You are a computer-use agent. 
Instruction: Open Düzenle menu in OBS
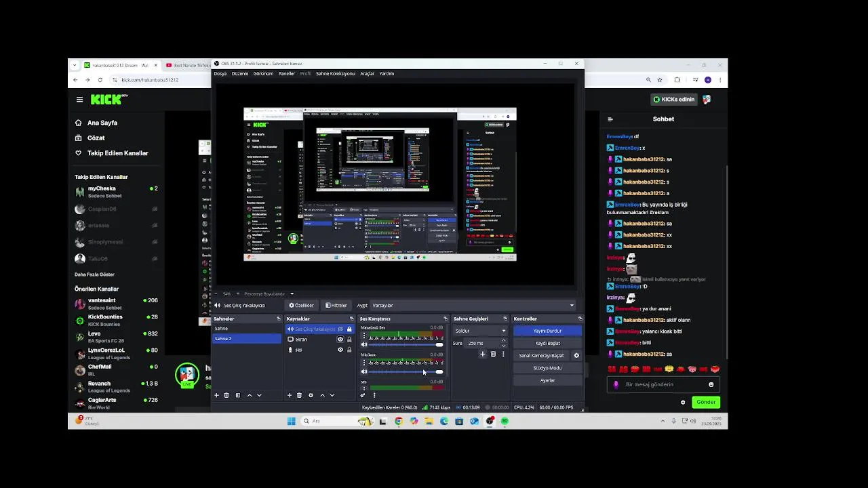[240, 73]
